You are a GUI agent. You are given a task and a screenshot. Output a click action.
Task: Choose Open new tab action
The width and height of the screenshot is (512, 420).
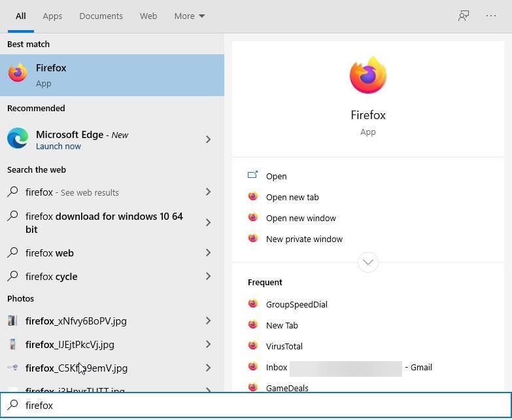pyautogui.click(x=292, y=197)
